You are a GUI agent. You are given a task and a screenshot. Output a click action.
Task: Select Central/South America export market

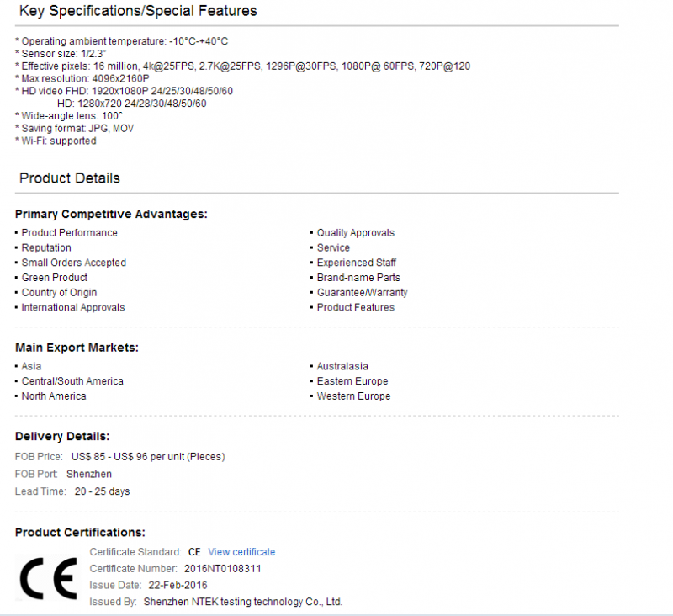pos(72,381)
